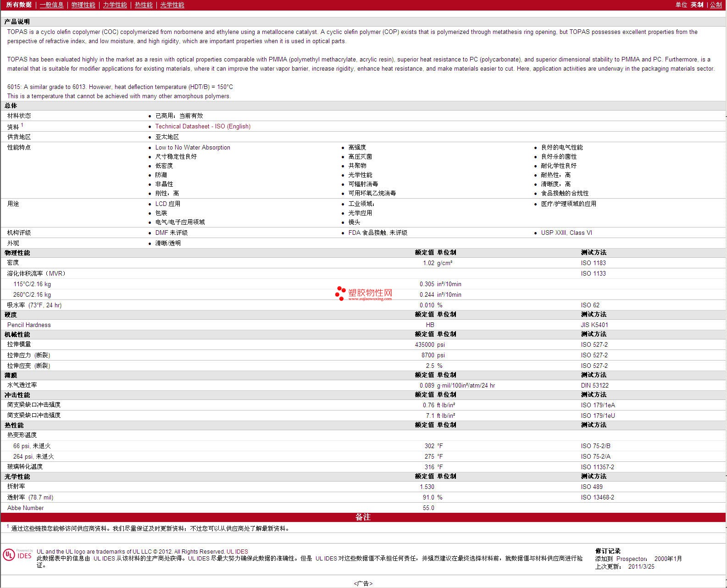Show the 光学性能 tab in top navigation
This screenshot has width=727, height=588.
click(172, 5)
